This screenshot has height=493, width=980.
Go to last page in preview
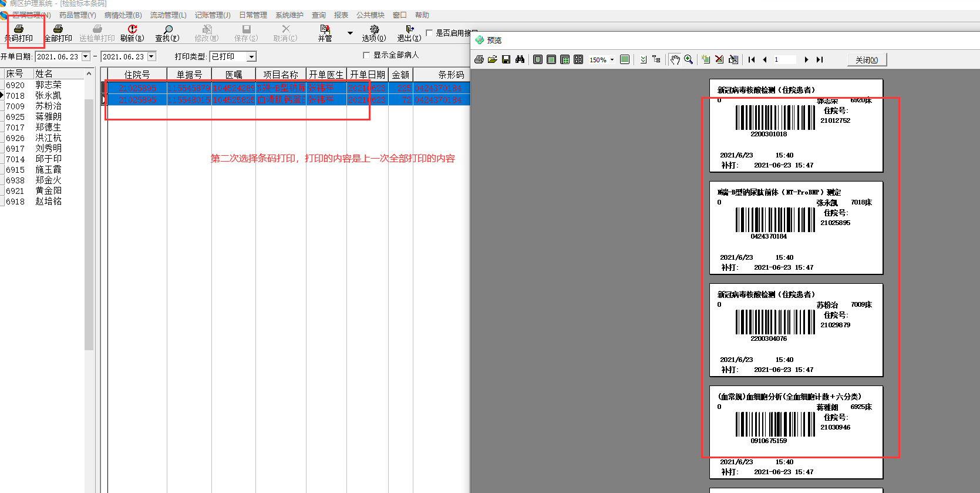coord(820,59)
